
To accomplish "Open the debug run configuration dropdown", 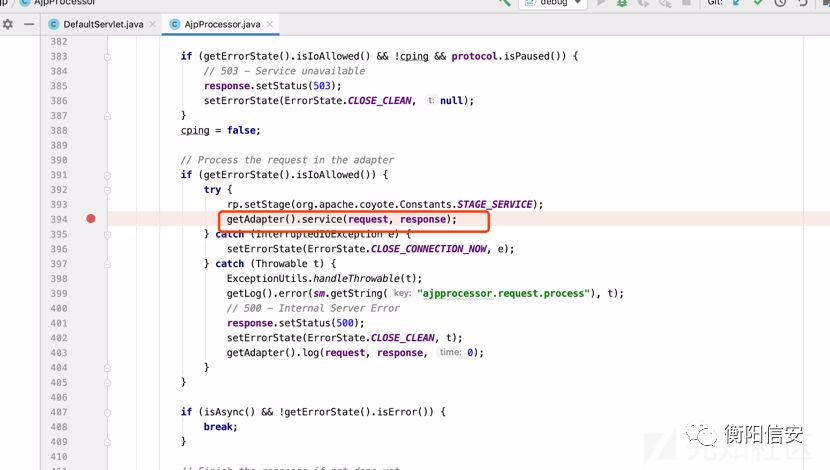I will point(554,2).
